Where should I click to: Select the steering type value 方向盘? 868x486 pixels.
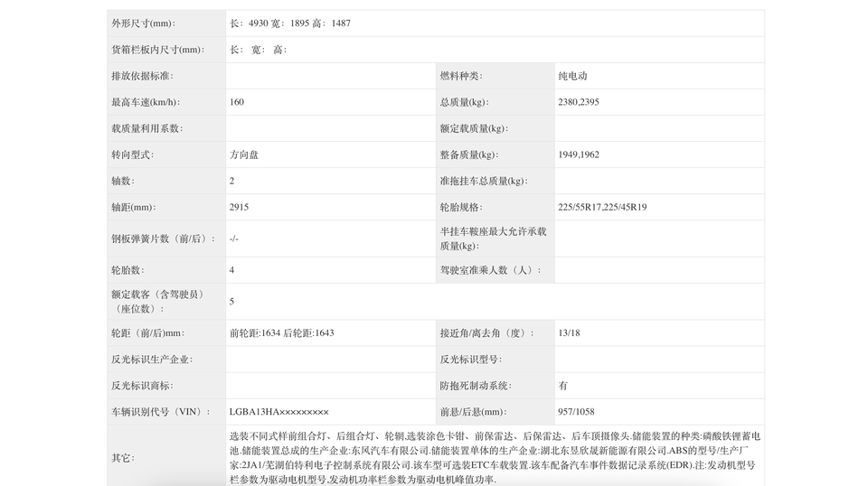(x=244, y=154)
